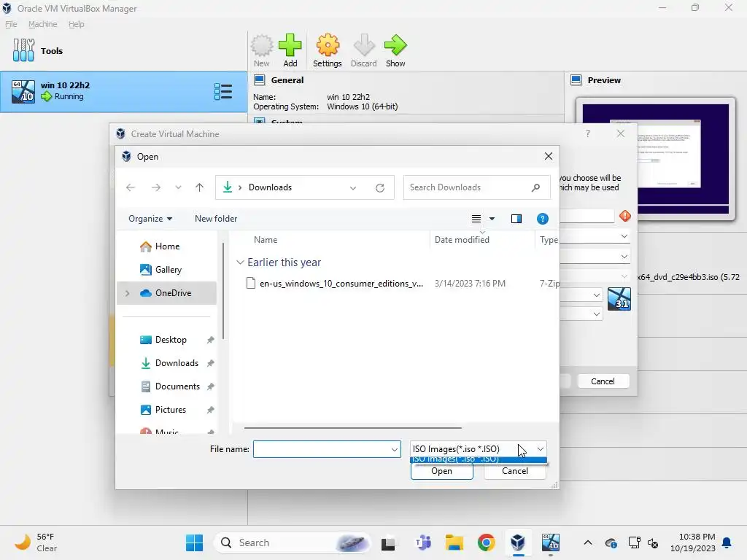747x560 pixels.
Task: Open Pictures in quick access
Action: pyautogui.click(x=170, y=410)
